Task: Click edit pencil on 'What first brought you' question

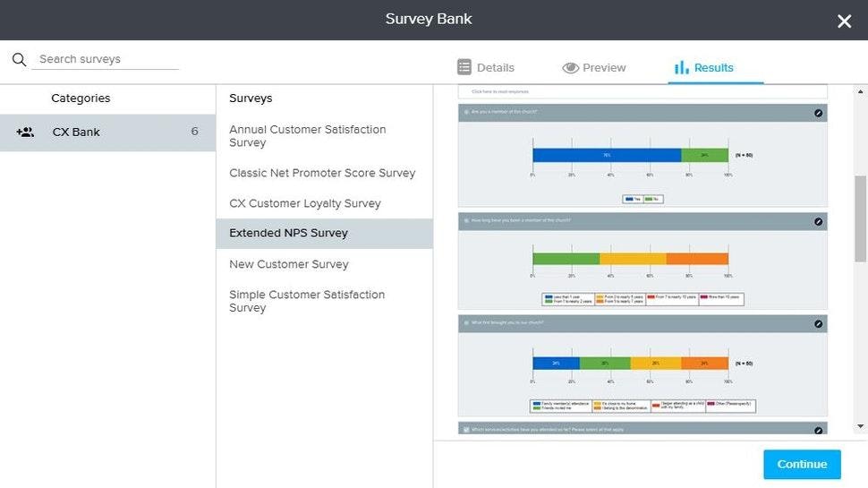Action: (x=818, y=323)
